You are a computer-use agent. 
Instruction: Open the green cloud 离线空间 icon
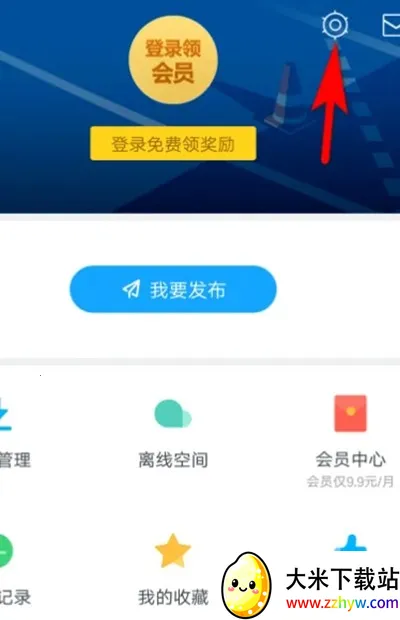click(x=173, y=414)
